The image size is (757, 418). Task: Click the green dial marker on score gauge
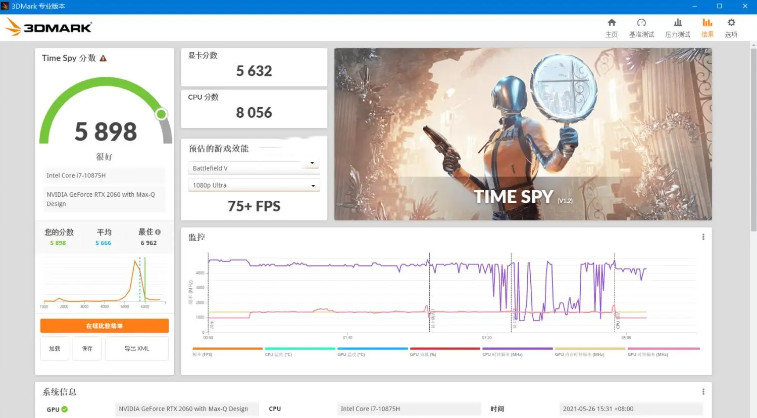point(161,114)
